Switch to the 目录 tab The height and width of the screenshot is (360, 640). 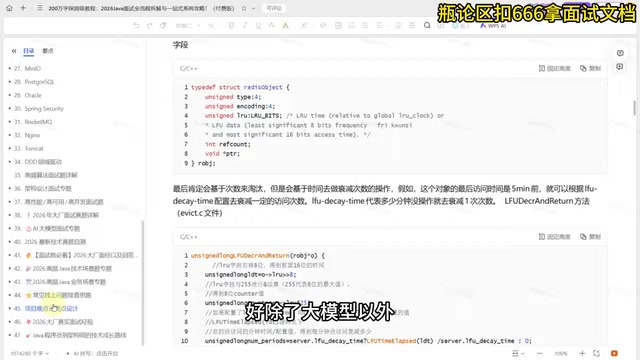pyautogui.click(x=29, y=51)
